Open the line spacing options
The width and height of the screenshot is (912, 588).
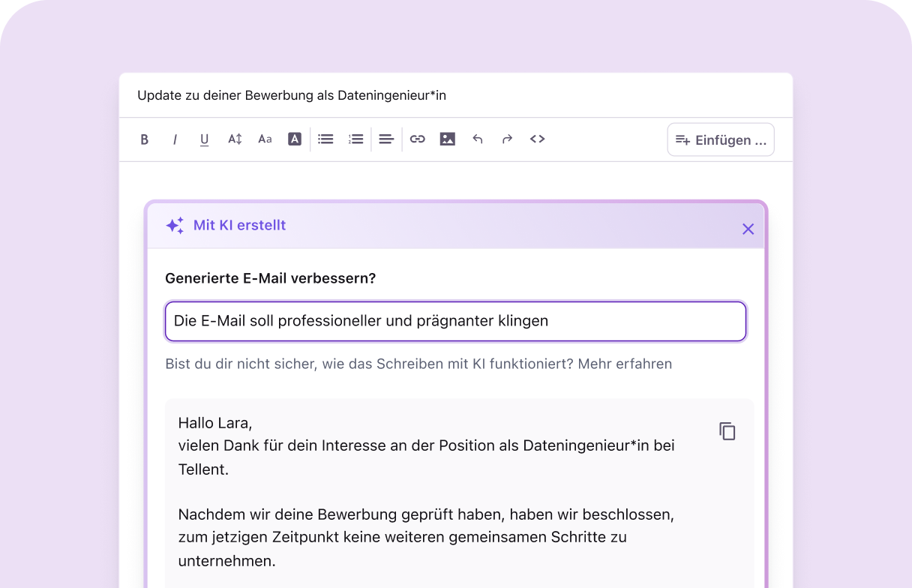(x=235, y=139)
